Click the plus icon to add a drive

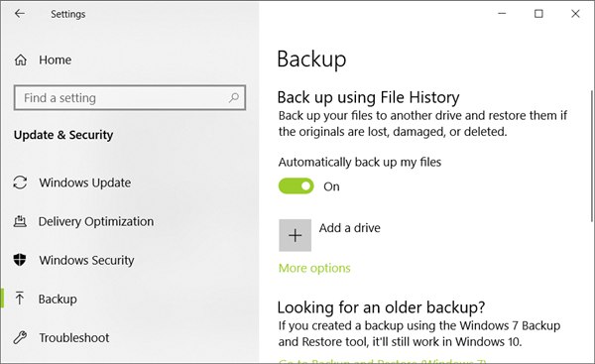pos(296,235)
